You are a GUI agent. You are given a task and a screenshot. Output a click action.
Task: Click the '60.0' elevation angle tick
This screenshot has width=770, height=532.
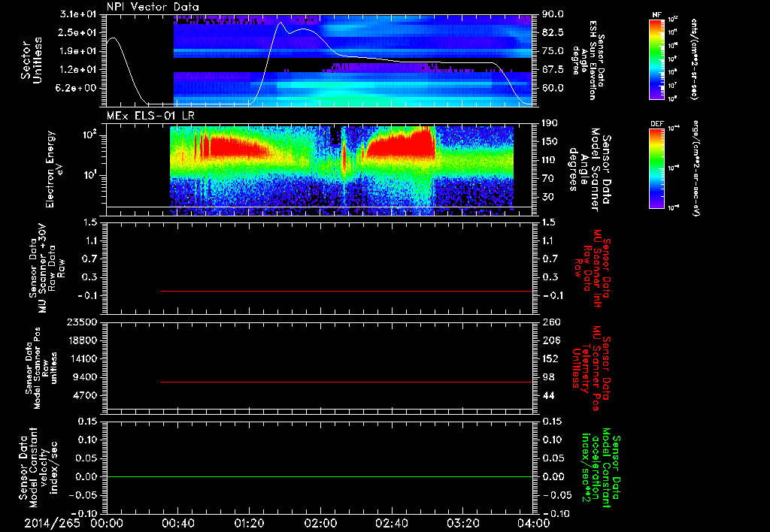553,89
